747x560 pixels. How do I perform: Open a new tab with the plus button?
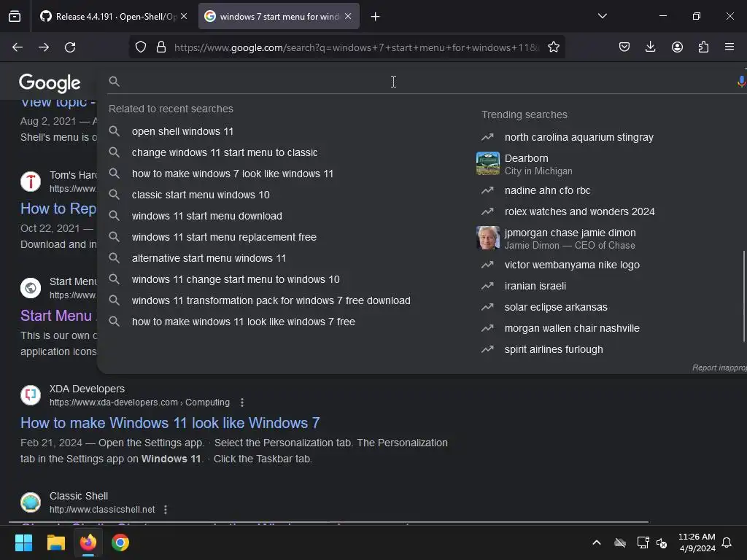[376, 17]
